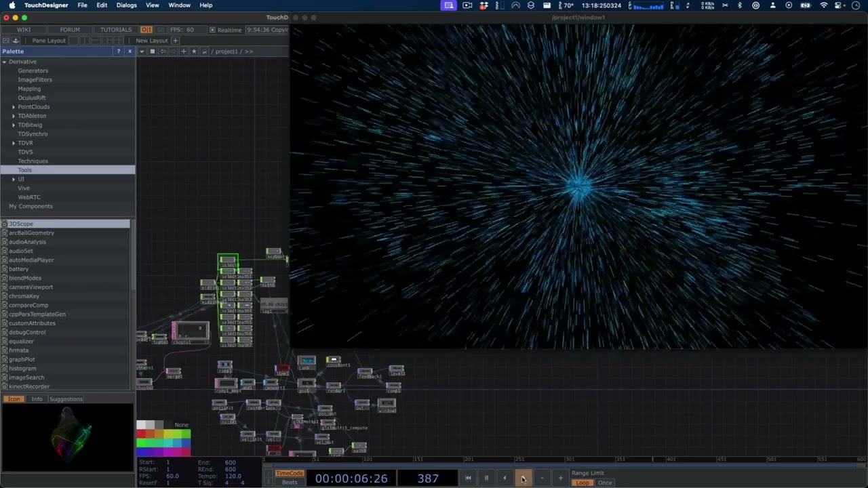868x488 pixels.
Task: Toggle the Realtime checkbox
Action: pyautogui.click(x=212, y=30)
